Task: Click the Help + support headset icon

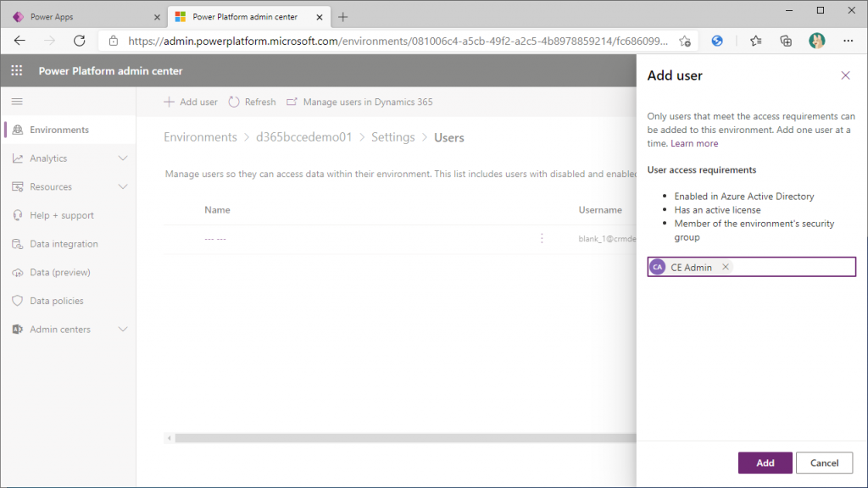Action: tap(18, 215)
